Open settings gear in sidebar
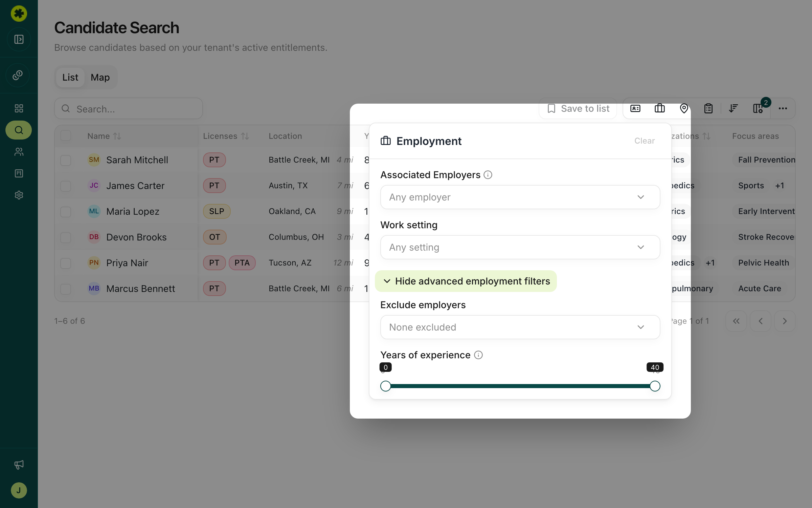The width and height of the screenshot is (812, 508). [19, 195]
